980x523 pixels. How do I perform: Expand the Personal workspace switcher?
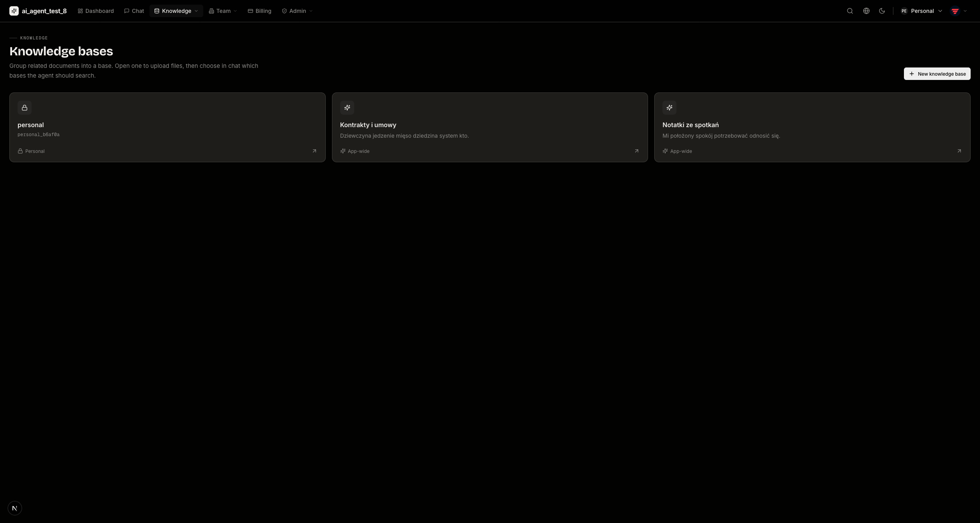(921, 11)
